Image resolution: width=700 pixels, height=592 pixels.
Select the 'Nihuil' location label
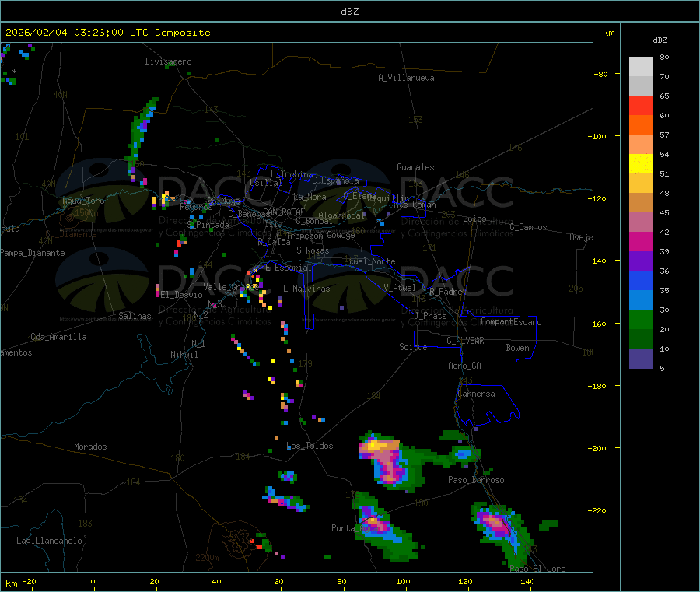[184, 355]
